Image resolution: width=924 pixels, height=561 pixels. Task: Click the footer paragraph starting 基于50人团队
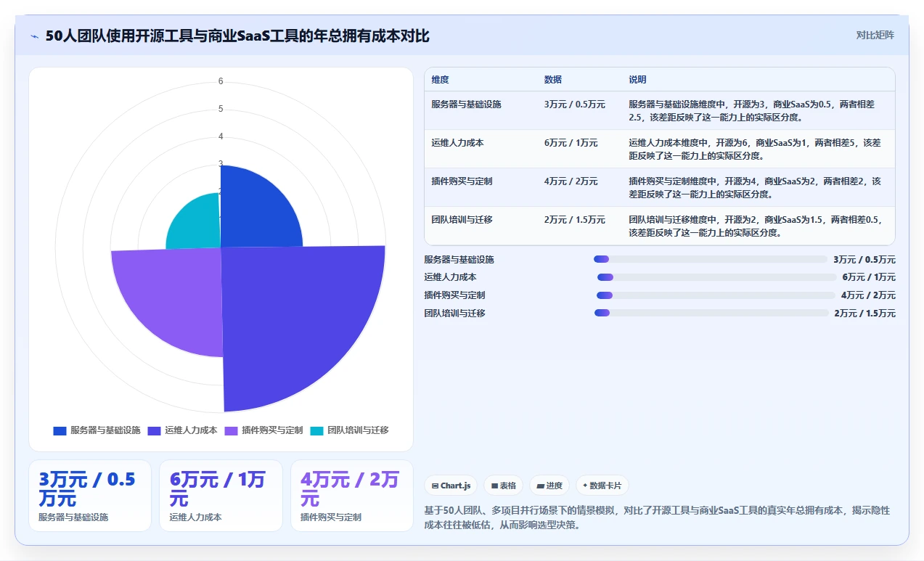[x=657, y=517]
